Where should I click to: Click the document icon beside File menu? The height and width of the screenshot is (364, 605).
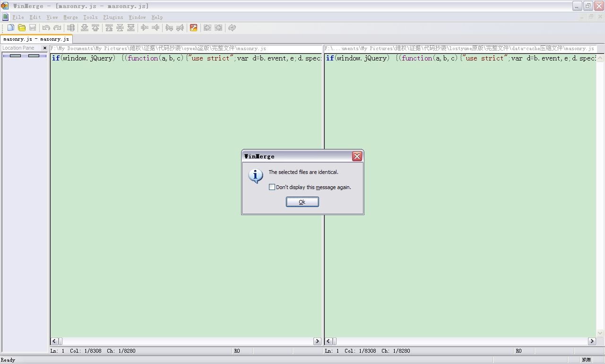[5, 17]
